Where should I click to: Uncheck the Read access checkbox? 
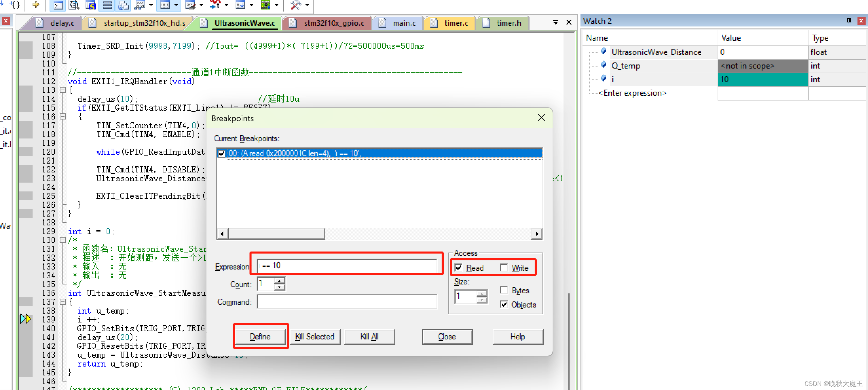pos(458,268)
